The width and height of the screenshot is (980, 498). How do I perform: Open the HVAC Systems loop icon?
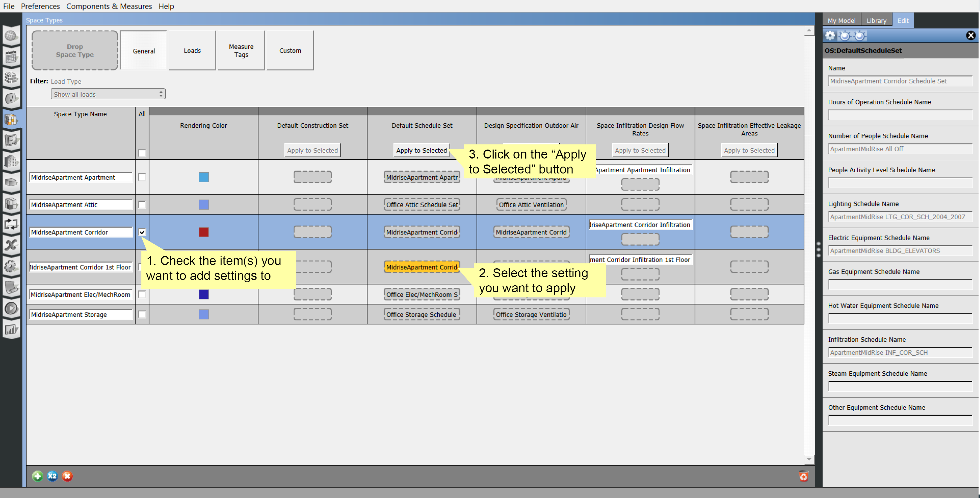pyautogui.click(x=11, y=224)
